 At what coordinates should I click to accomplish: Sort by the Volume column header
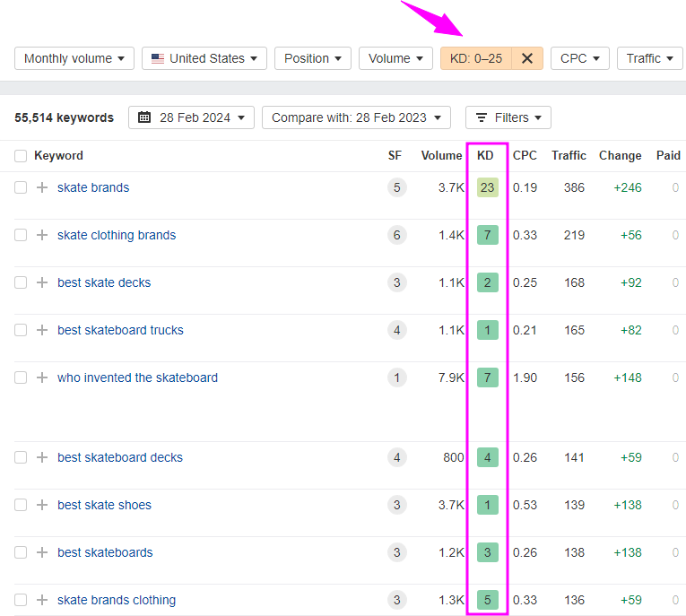click(x=441, y=155)
